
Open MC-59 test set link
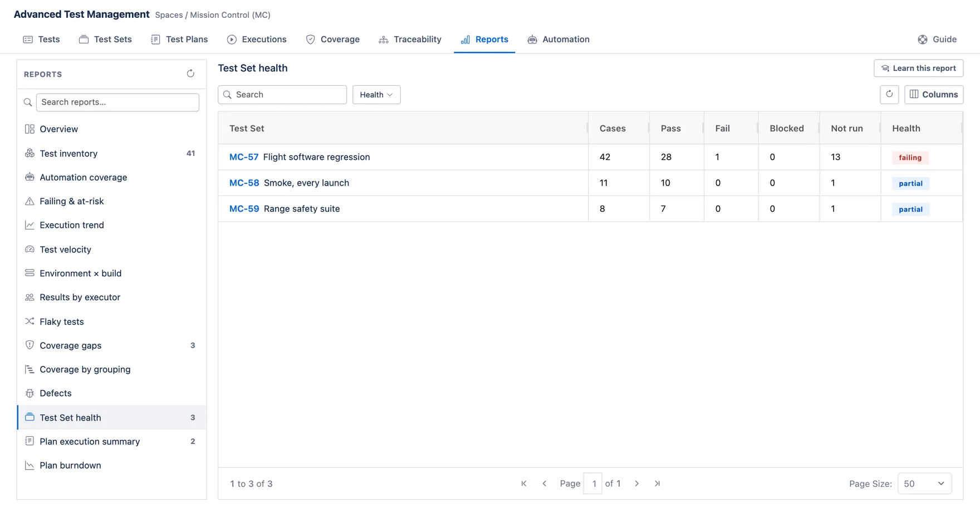244,209
